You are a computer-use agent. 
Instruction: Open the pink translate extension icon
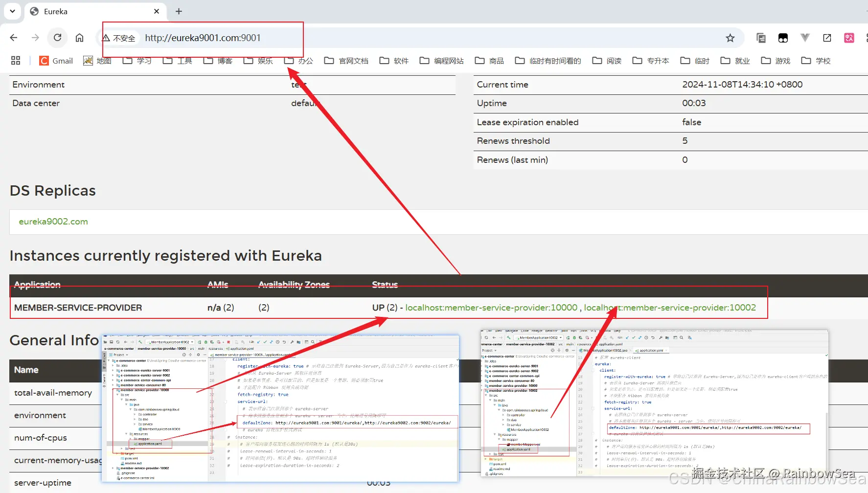pos(849,38)
